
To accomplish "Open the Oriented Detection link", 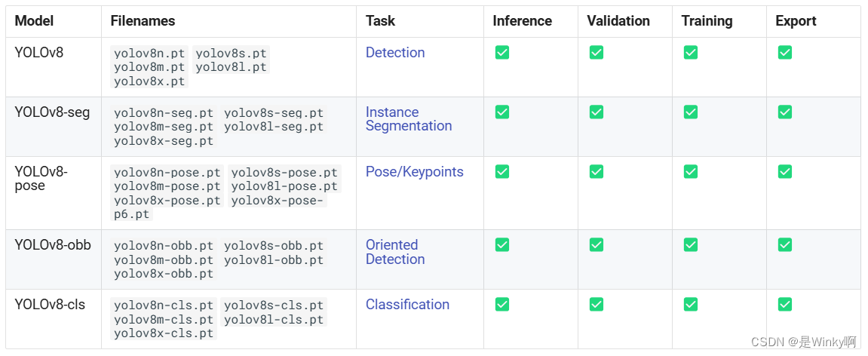I will [394, 252].
